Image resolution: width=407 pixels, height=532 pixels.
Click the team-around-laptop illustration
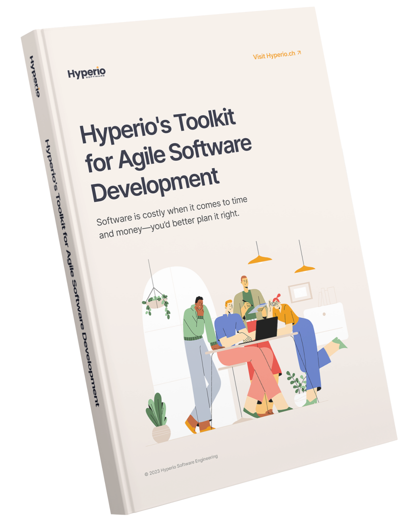[245, 342]
